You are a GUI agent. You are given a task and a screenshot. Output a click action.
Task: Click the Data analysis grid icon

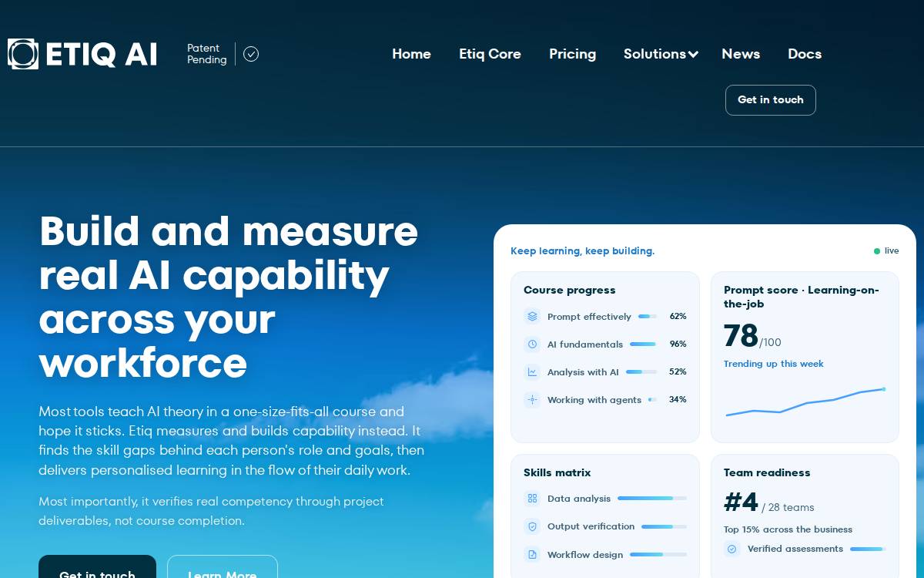(532, 499)
